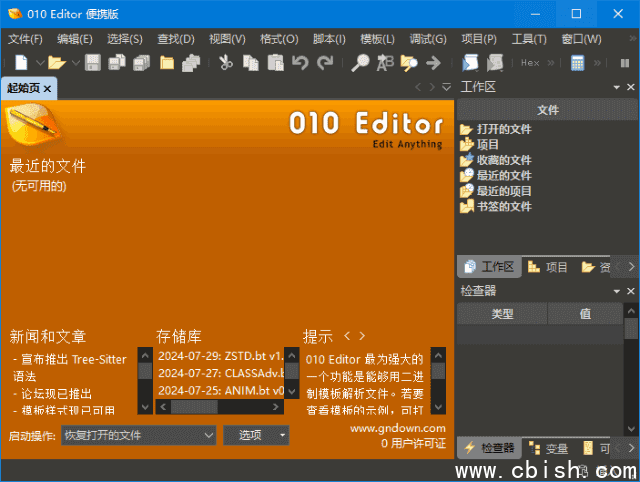Click the Save All toolbar icon
Image resolution: width=640 pixels, height=482 pixels.
pos(141,63)
